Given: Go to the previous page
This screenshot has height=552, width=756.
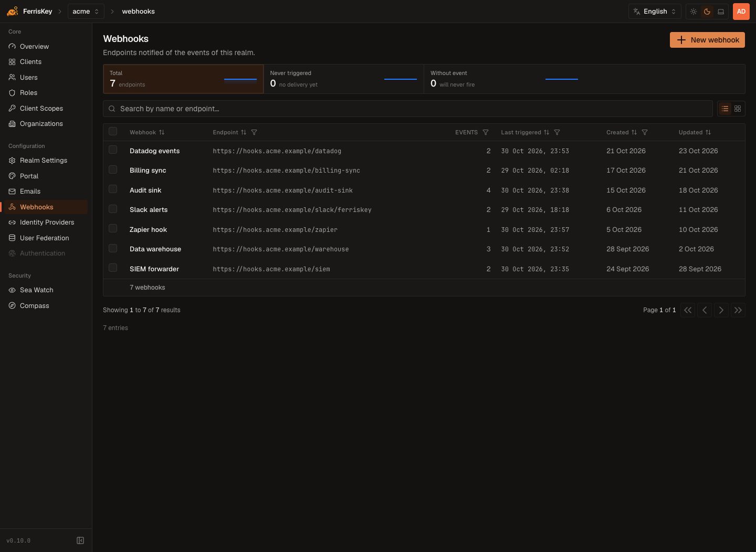Looking at the screenshot, I should click(705, 310).
